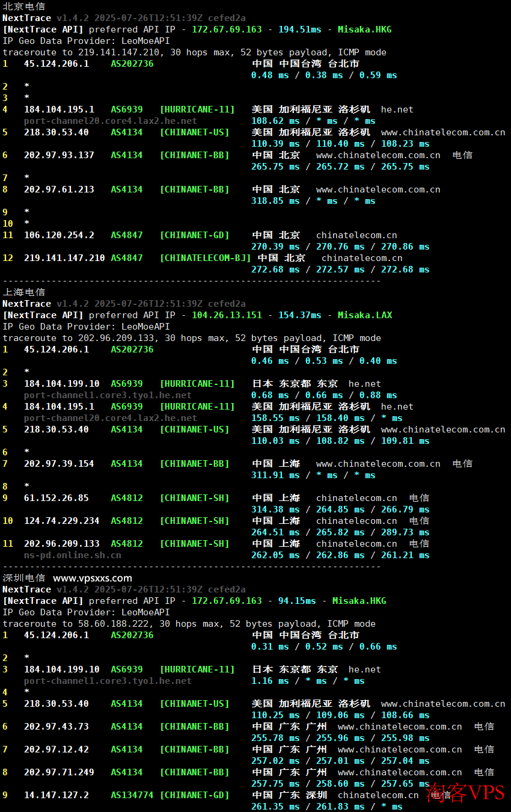Image resolution: width=511 pixels, height=812 pixels.
Task: Open the ns-pd.online.sh.cn hostname
Action: click(72, 555)
